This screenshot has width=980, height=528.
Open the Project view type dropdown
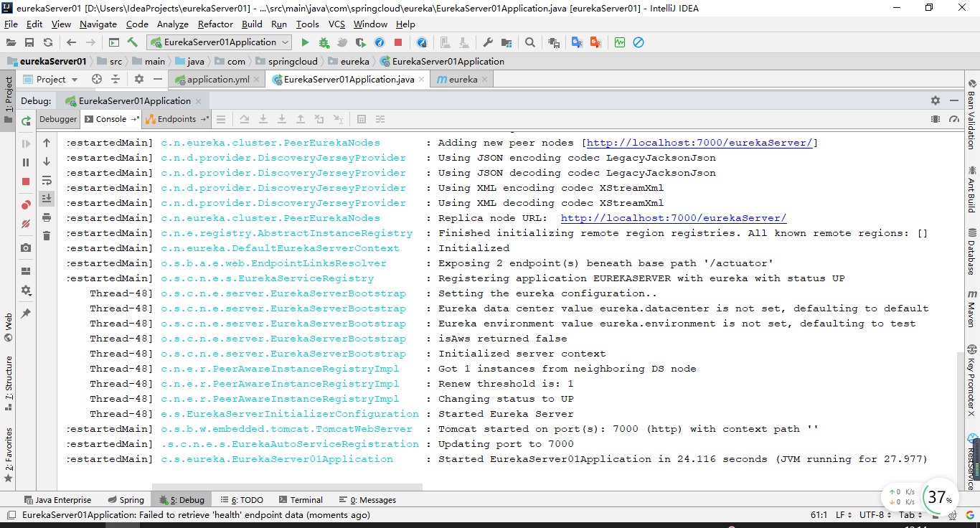[x=51, y=79]
